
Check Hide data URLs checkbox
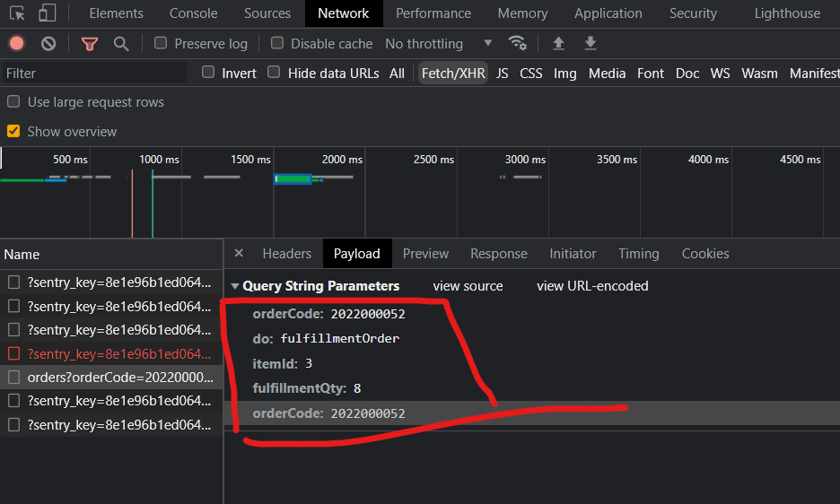(x=274, y=72)
